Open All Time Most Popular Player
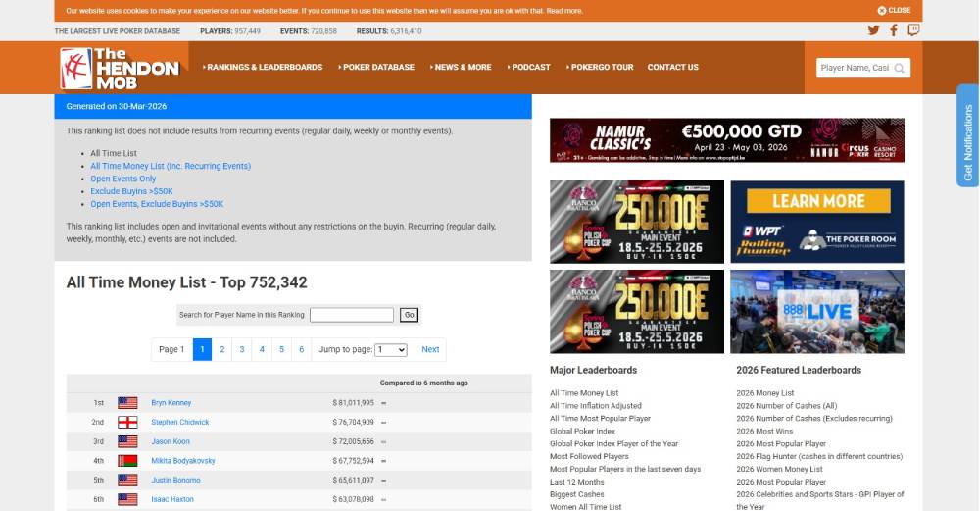The image size is (980, 511). pos(600,419)
